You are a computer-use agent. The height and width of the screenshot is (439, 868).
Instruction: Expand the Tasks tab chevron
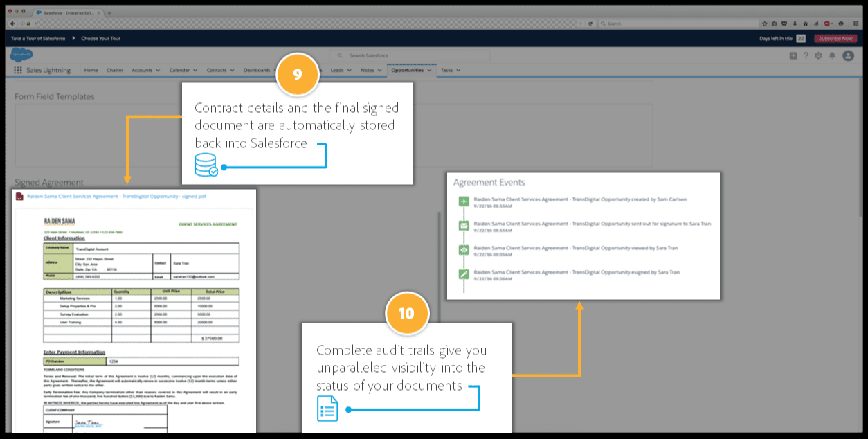point(458,70)
